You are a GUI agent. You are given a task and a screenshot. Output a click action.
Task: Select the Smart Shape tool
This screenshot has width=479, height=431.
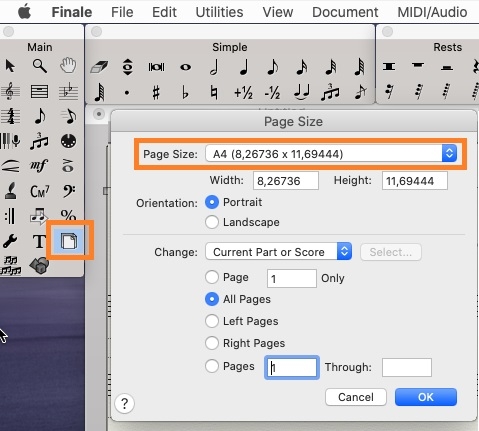coord(10,166)
